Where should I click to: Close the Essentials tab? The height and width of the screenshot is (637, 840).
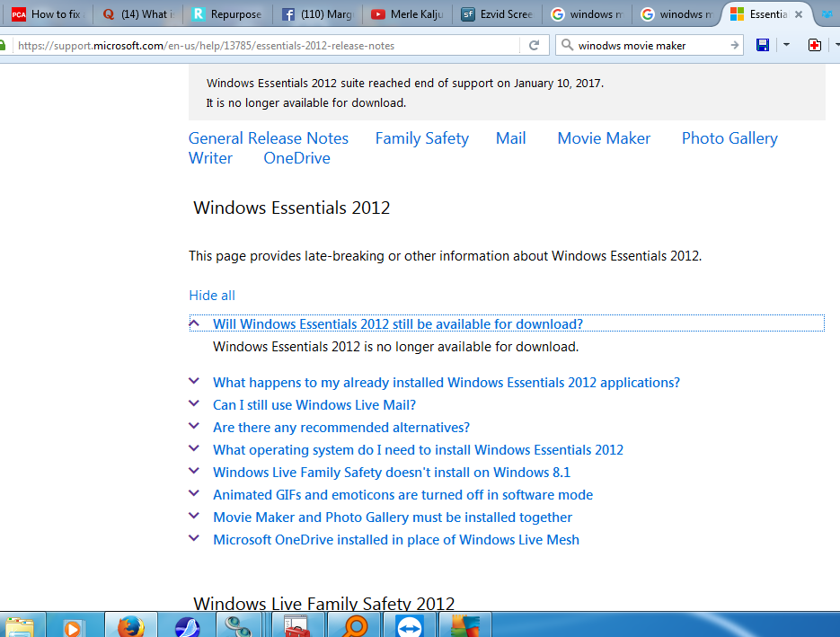pyautogui.click(x=798, y=14)
